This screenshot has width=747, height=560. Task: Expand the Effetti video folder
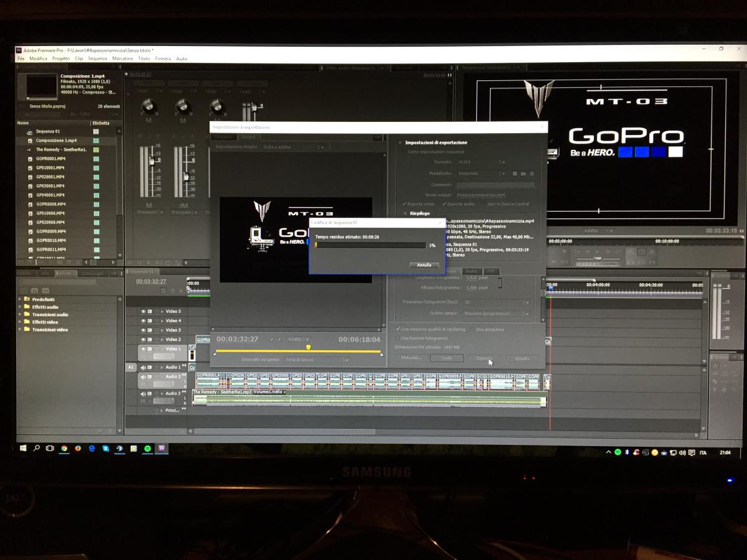[20, 322]
